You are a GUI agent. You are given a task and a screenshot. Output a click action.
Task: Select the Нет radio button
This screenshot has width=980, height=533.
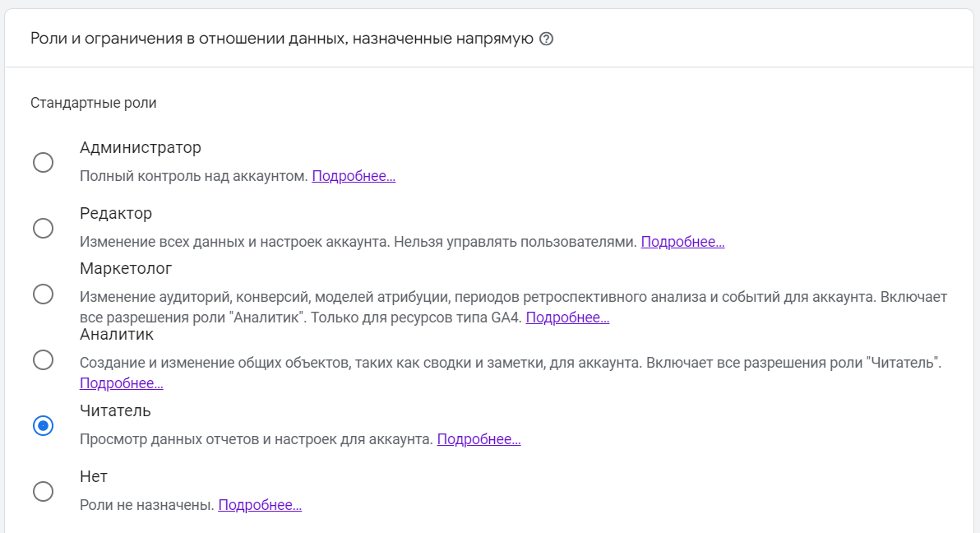coord(43,491)
